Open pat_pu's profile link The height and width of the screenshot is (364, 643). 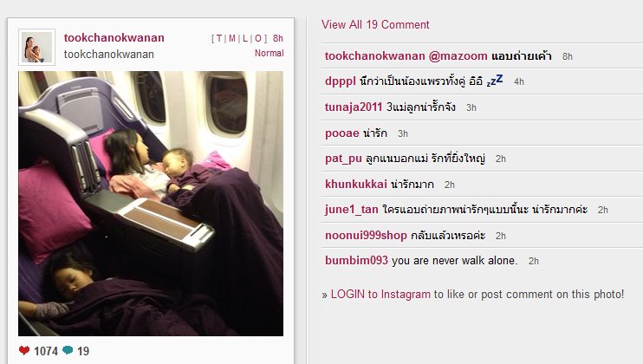[x=343, y=159]
